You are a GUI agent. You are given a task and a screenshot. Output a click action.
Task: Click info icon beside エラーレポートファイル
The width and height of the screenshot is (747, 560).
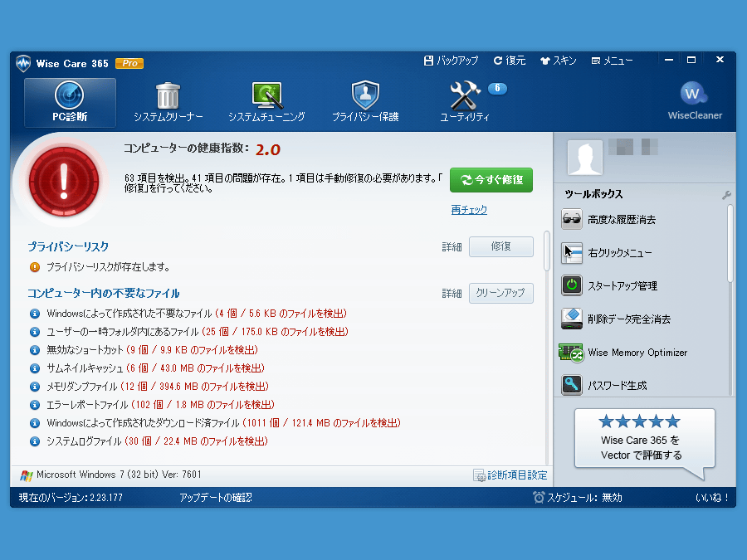(35, 405)
